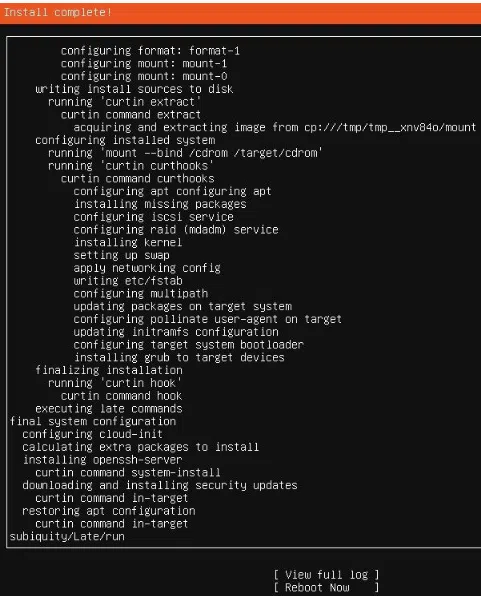Select 'setting up swap' log line
Viewport: 481px width, 596px height.
pos(121,255)
